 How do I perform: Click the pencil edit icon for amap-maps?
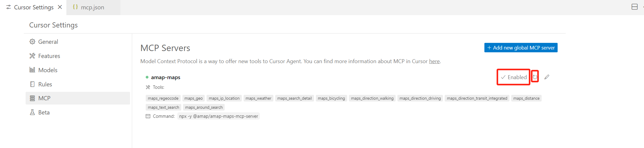click(547, 77)
